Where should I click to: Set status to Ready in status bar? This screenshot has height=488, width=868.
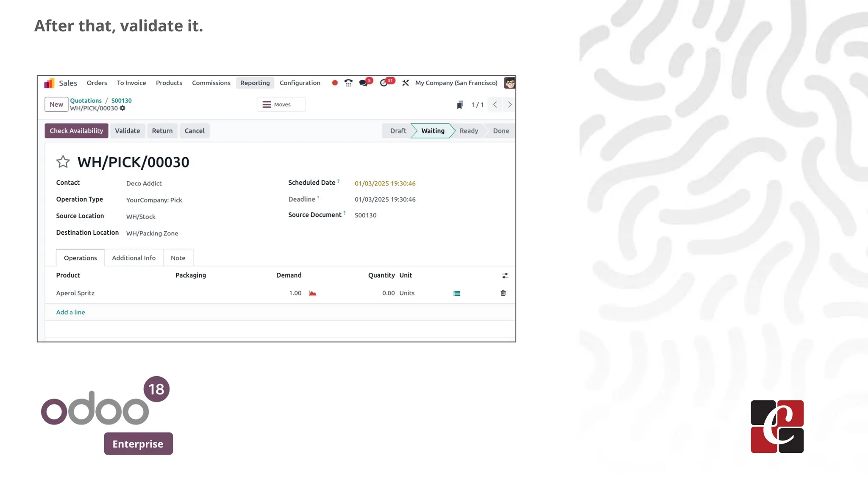[x=468, y=131]
